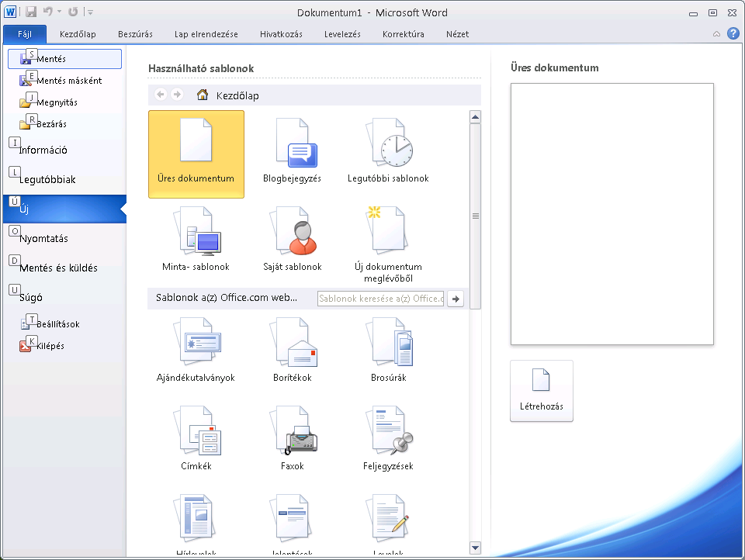Viewport: 745px width, 560px height.
Task: Open the Customize Quick Access Toolbar dropdown
Action: pos(90,12)
